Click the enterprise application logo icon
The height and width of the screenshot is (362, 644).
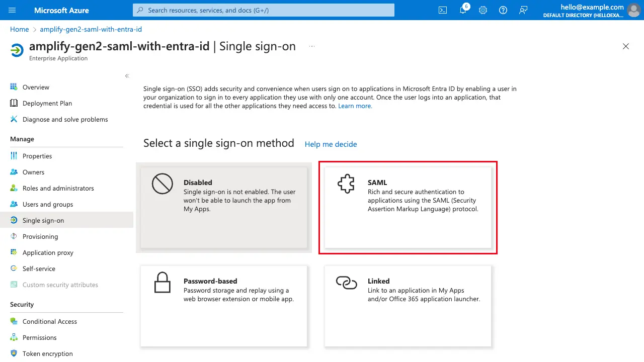(17, 51)
